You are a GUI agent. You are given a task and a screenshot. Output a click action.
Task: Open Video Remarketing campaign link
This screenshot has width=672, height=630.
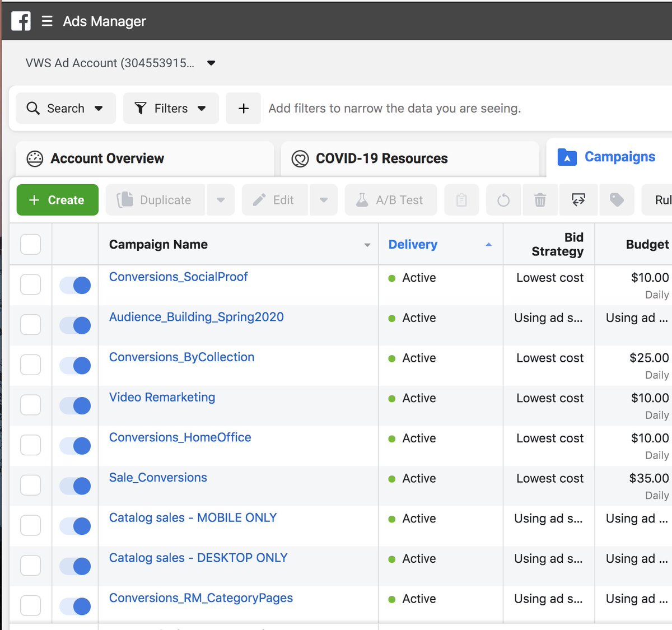(162, 397)
